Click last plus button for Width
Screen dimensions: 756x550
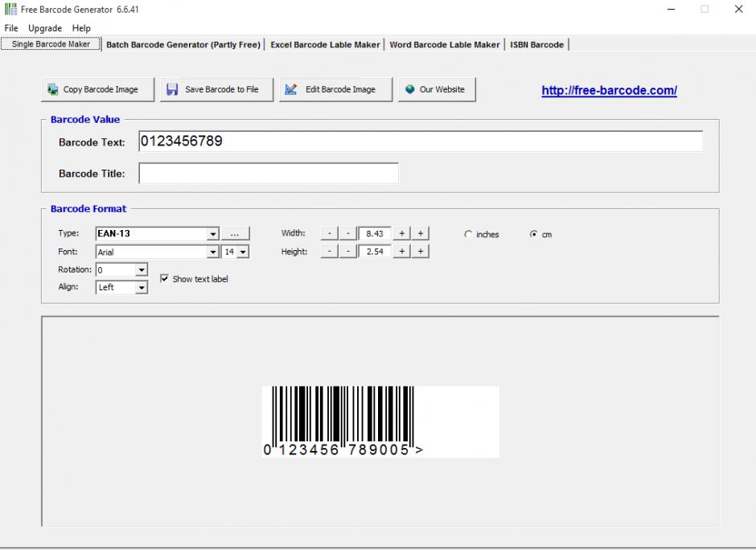click(421, 234)
